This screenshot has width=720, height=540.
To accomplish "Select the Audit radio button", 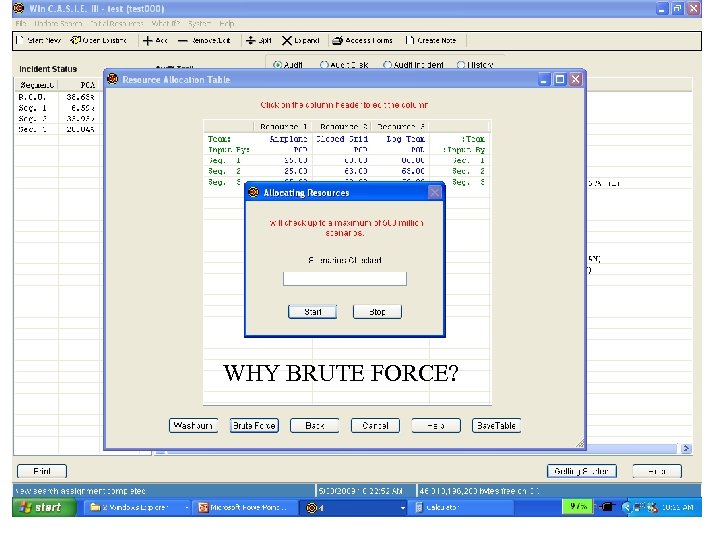I will coord(277,65).
